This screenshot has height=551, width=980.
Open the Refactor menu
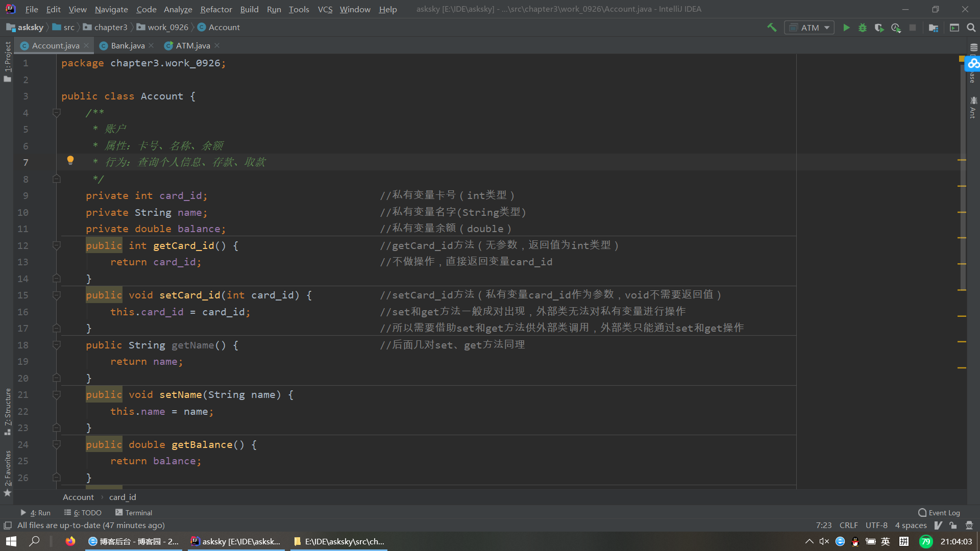tap(216, 9)
